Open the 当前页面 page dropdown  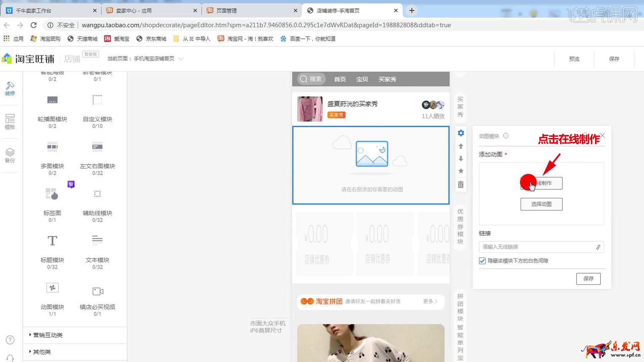click(x=180, y=59)
